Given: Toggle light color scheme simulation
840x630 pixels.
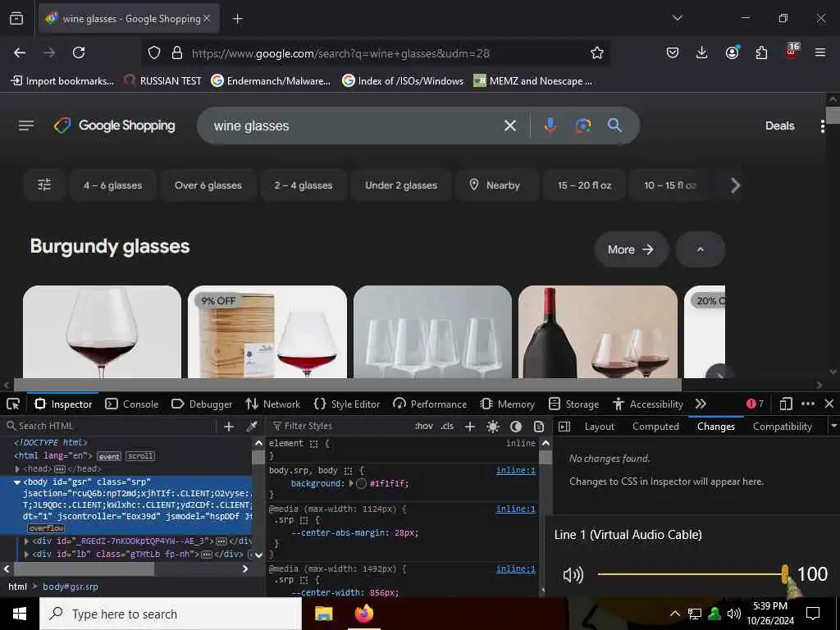Looking at the screenshot, I should [493, 427].
